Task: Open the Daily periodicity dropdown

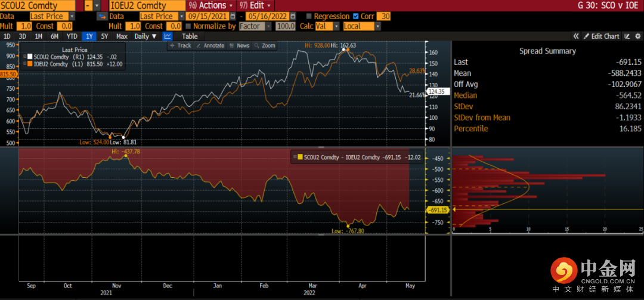Action: 146,36
